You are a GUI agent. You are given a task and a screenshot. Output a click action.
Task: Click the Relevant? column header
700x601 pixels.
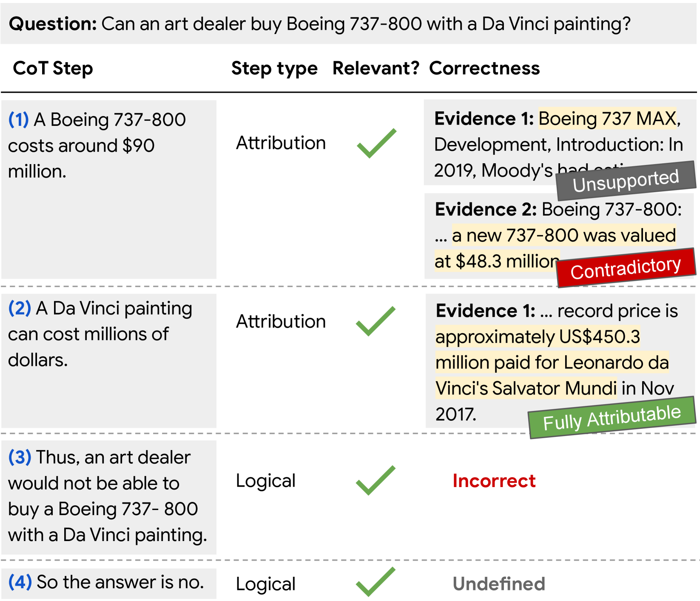tap(376, 68)
